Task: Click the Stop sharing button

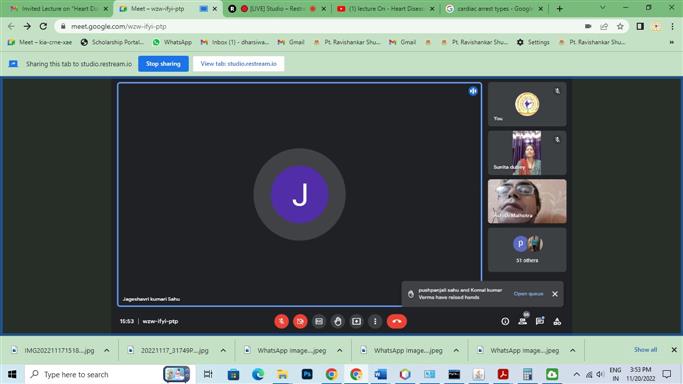Action: point(163,64)
